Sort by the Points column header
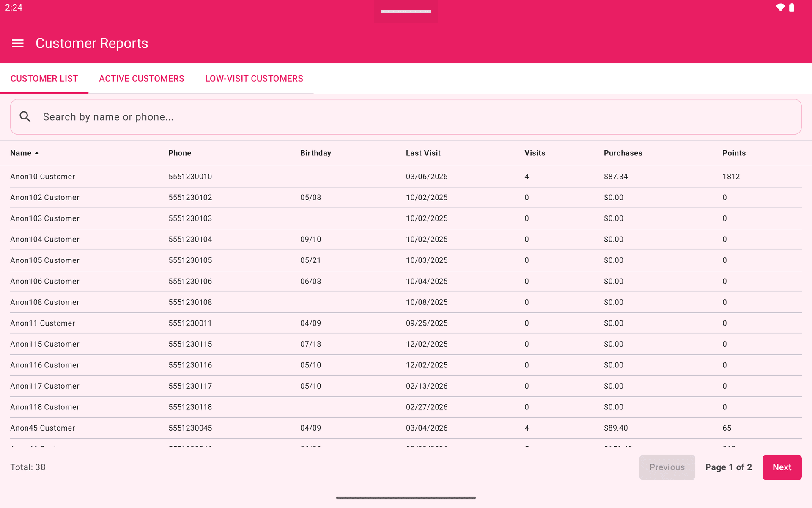The height and width of the screenshot is (508, 812). point(734,153)
